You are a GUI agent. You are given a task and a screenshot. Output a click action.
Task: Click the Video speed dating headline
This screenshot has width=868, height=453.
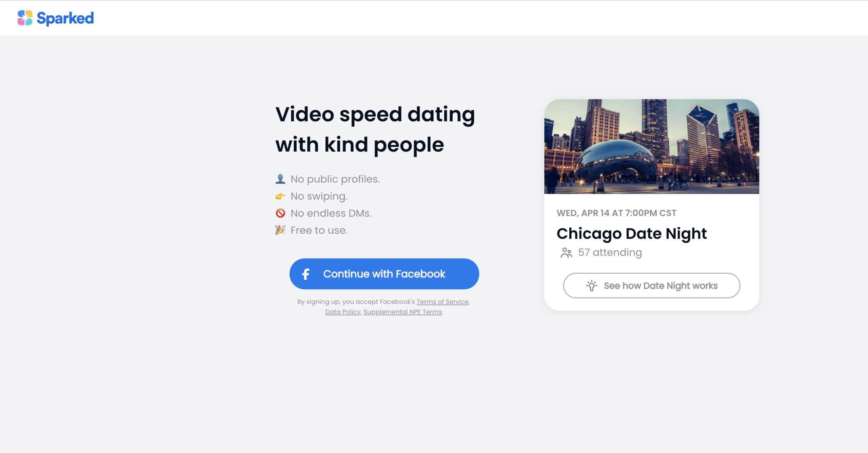(x=375, y=129)
